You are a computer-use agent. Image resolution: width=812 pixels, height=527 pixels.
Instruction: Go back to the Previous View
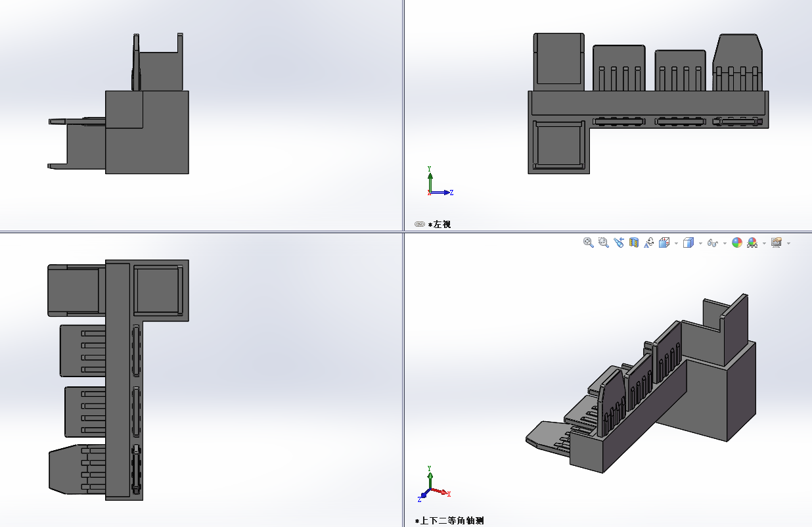click(x=618, y=242)
